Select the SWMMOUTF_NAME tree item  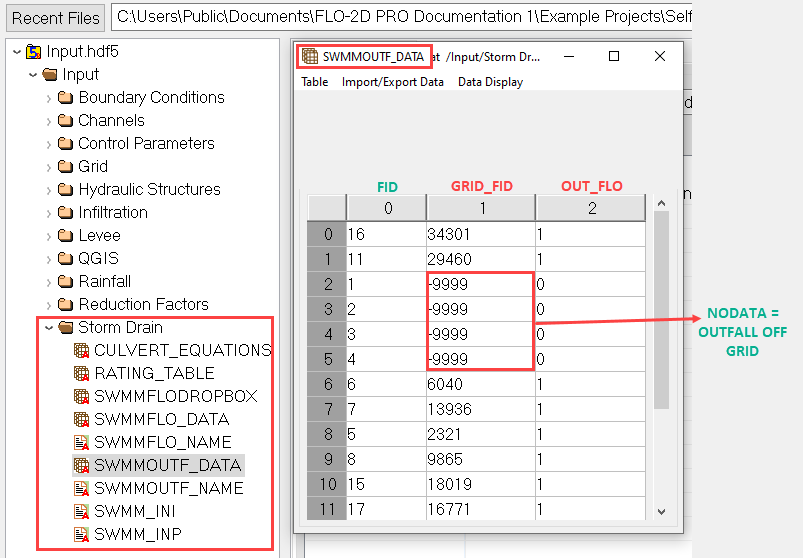coord(168,488)
